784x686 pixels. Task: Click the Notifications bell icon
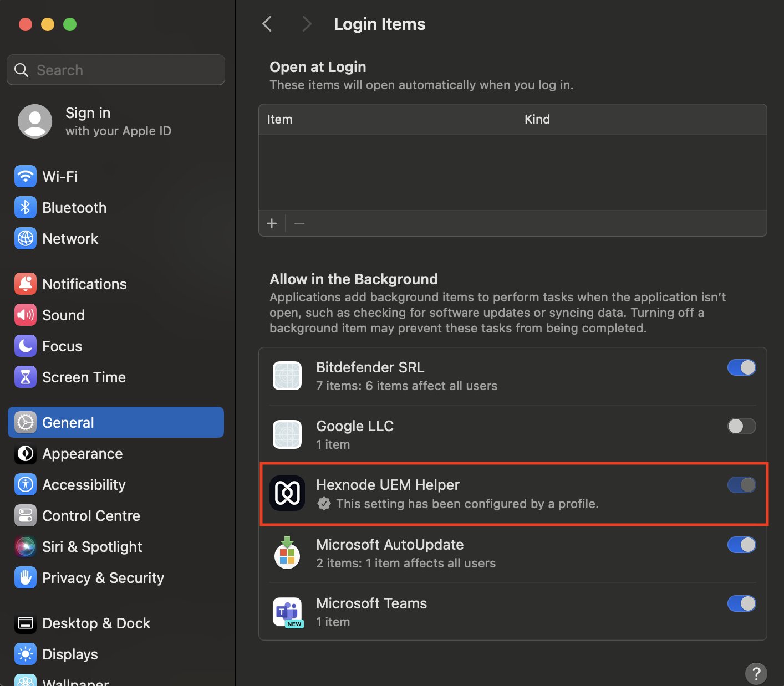click(x=26, y=284)
